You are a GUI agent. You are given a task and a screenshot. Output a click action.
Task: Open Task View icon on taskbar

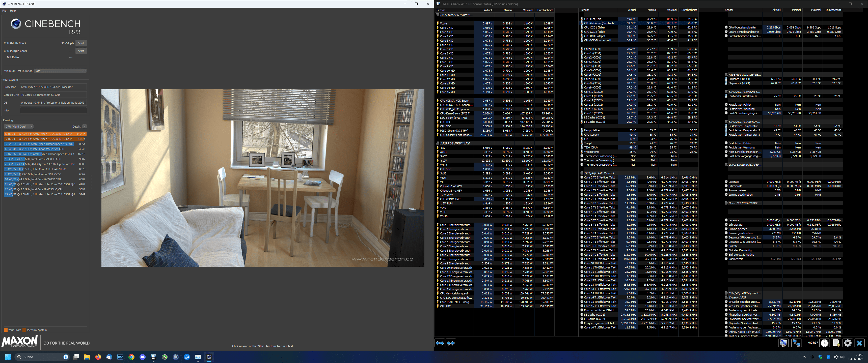click(76, 357)
